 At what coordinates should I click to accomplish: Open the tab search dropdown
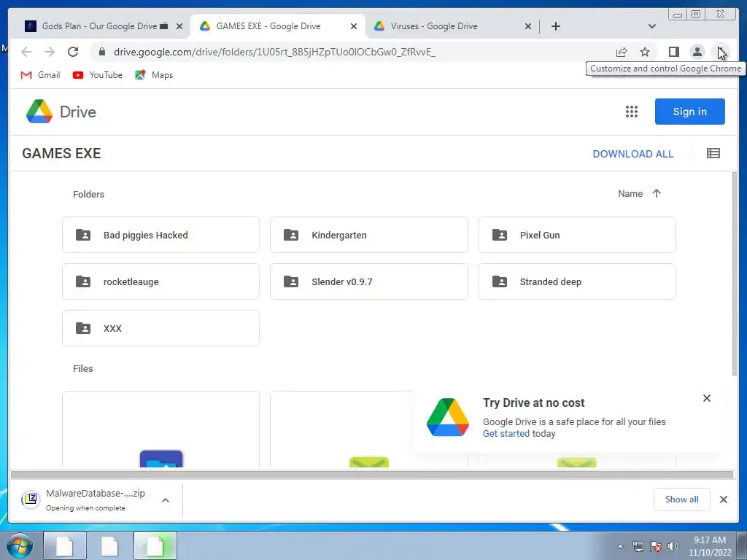(652, 26)
